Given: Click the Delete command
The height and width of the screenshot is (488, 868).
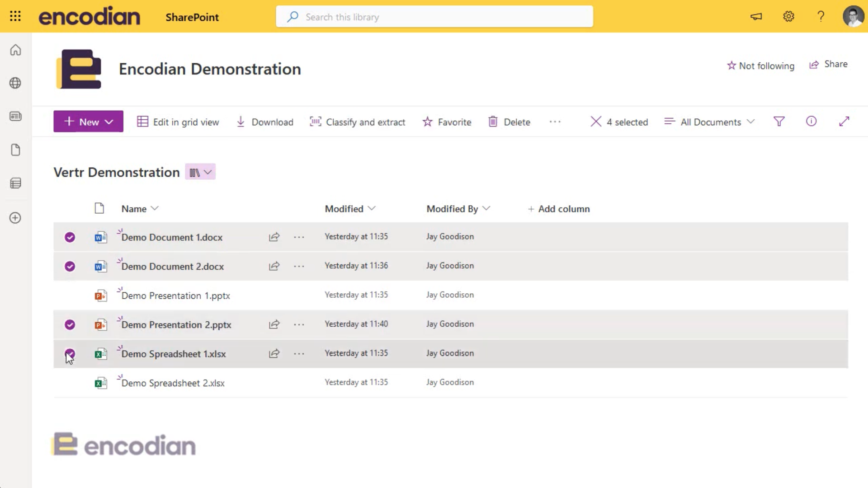Looking at the screenshot, I should [x=509, y=122].
